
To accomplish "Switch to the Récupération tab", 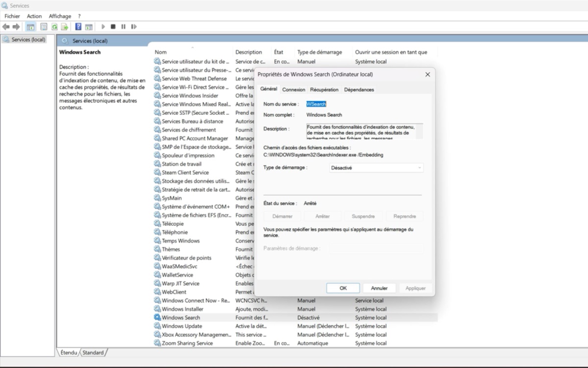I will click(324, 90).
